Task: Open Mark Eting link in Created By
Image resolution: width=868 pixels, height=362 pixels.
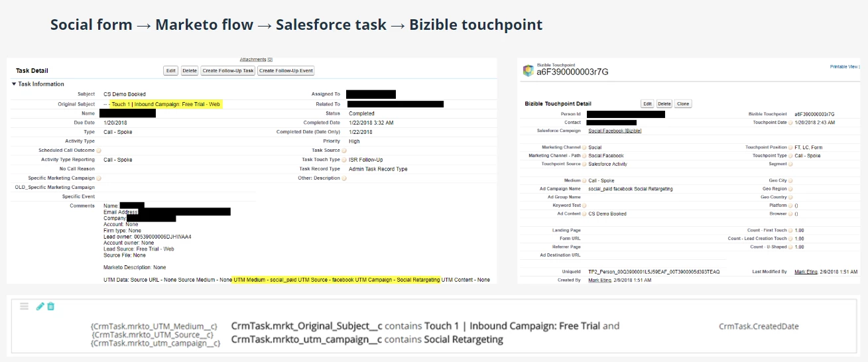Action: [601, 280]
